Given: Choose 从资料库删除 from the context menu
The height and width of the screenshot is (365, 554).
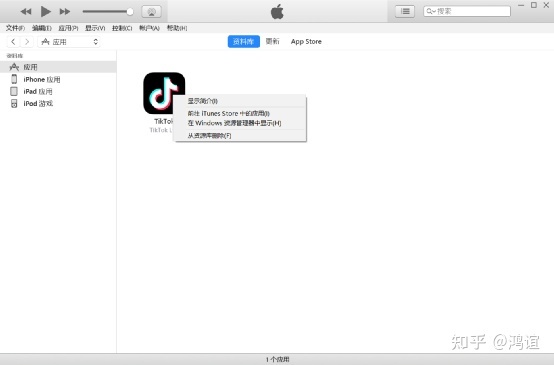Looking at the screenshot, I should tap(240, 136).
